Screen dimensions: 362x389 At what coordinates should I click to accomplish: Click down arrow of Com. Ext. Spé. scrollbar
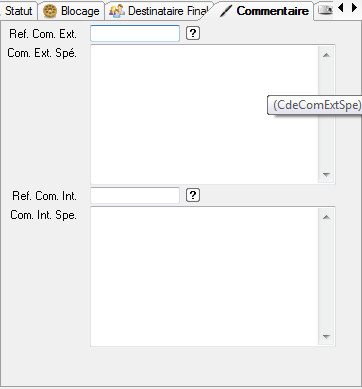pos(326,174)
